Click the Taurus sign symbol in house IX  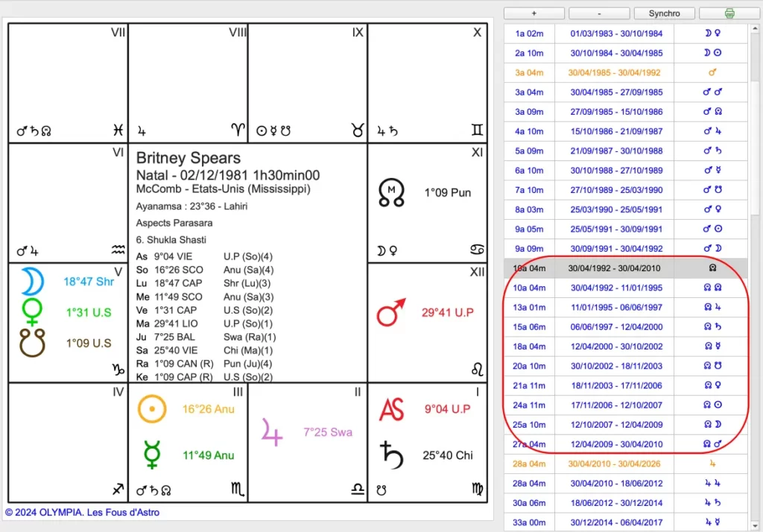pyautogui.click(x=358, y=130)
